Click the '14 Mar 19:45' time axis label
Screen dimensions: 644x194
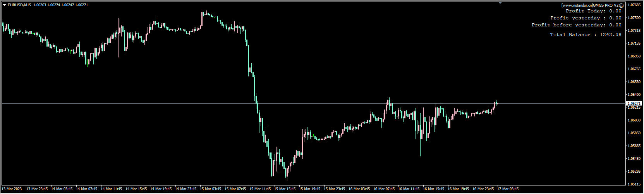pyautogui.click(x=161, y=189)
